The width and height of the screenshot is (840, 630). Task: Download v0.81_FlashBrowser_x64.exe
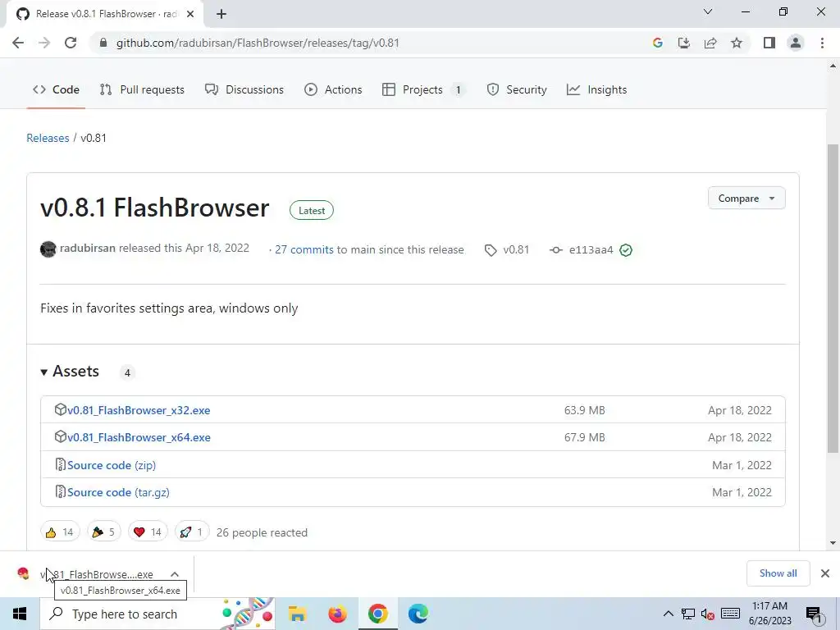pos(139,438)
